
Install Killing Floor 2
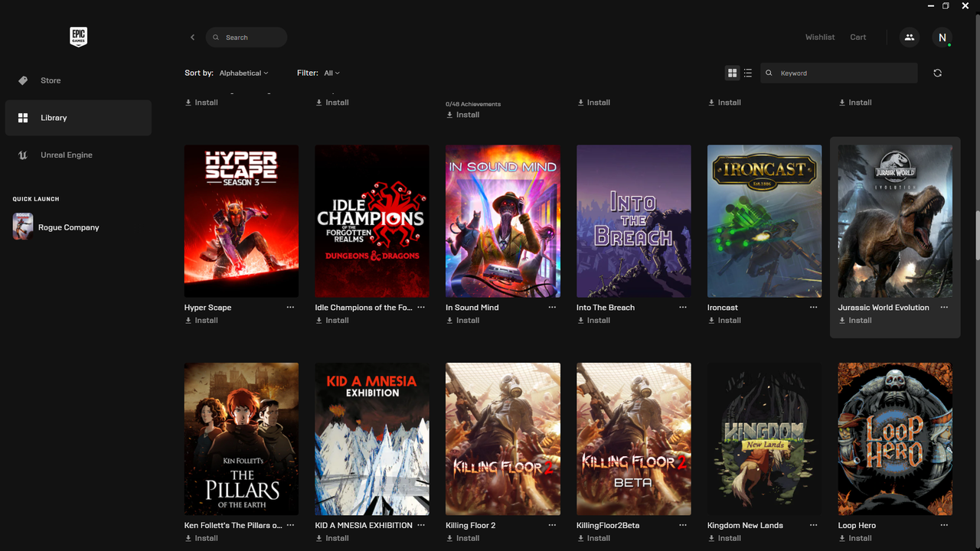(463, 538)
